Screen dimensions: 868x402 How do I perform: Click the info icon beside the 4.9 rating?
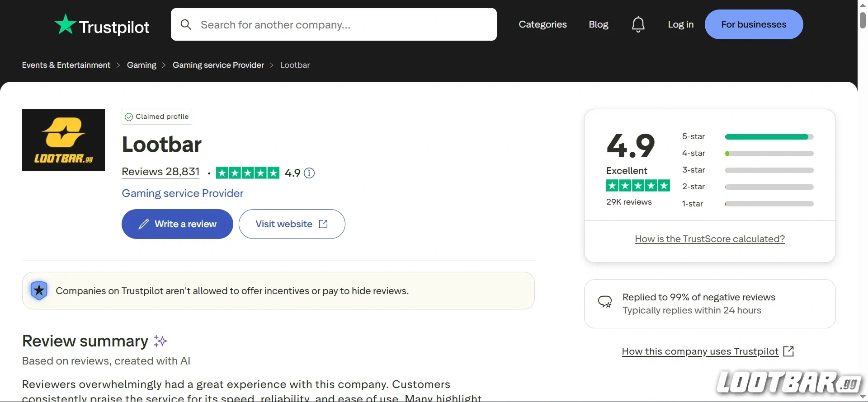pos(309,173)
